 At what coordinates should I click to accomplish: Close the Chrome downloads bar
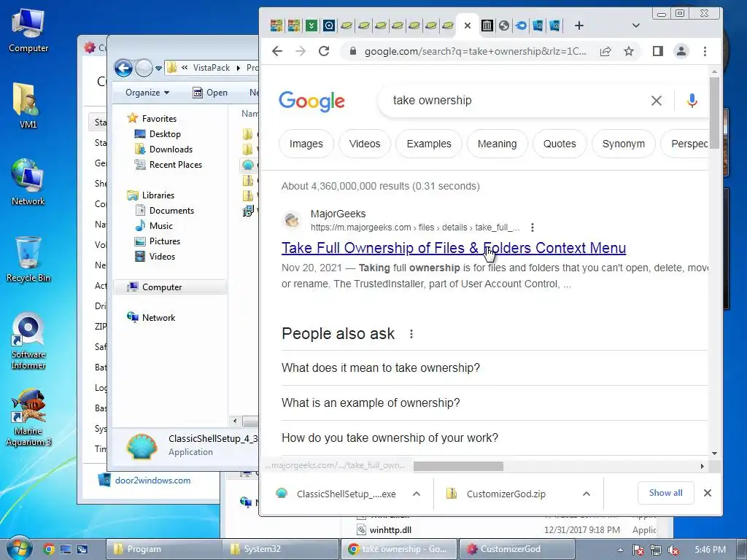pyautogui.click(x=708, y=493)
